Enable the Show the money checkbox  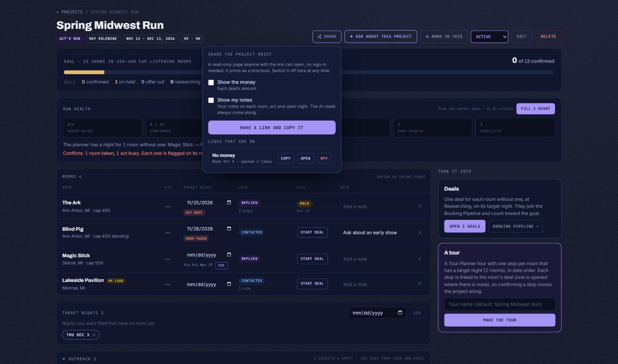click(x=211, y=82)
